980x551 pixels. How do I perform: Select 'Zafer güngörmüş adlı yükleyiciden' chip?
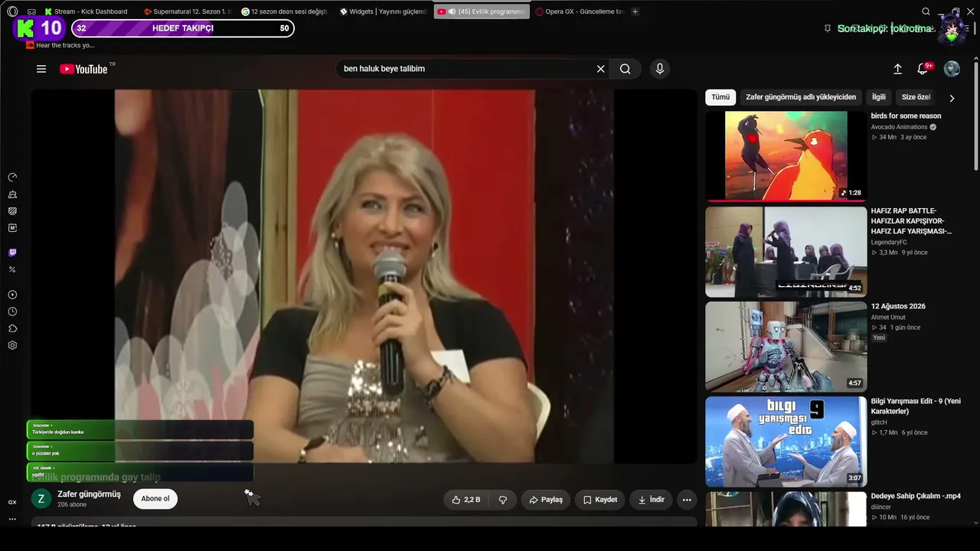801,97
